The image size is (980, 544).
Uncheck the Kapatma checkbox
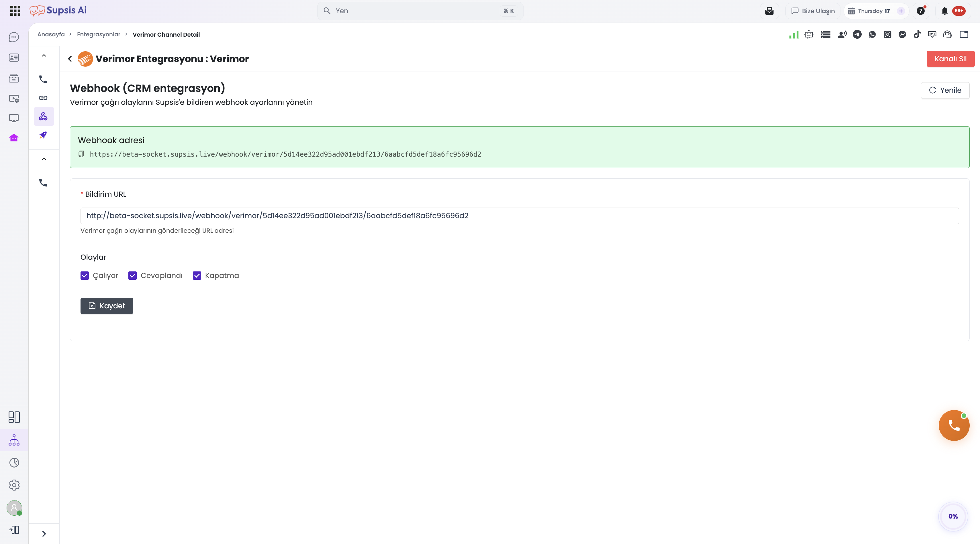pyautogui.click(x=197, y=276)
